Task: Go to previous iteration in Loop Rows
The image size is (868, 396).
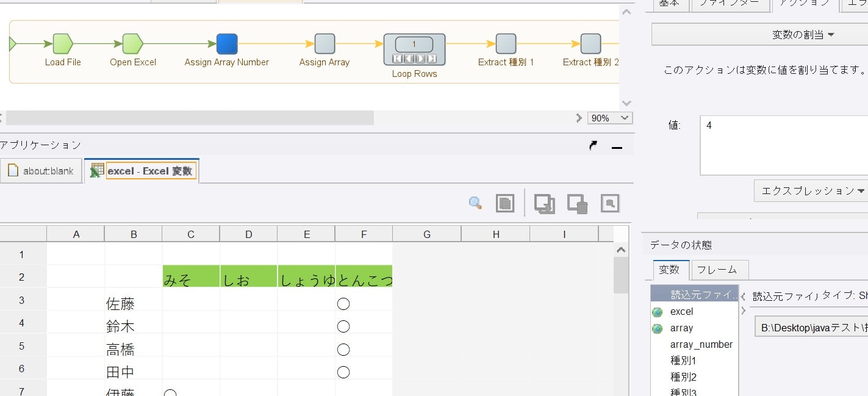Action: coord(408,59)
